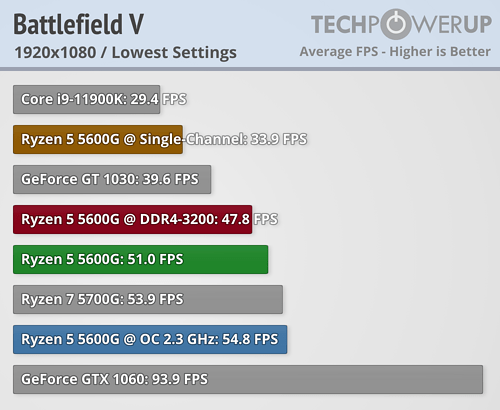Click the blue Ryzen 5 5600G OC 2.3 GHz bar
Screen dimensions: 500x410
[150, 339]
